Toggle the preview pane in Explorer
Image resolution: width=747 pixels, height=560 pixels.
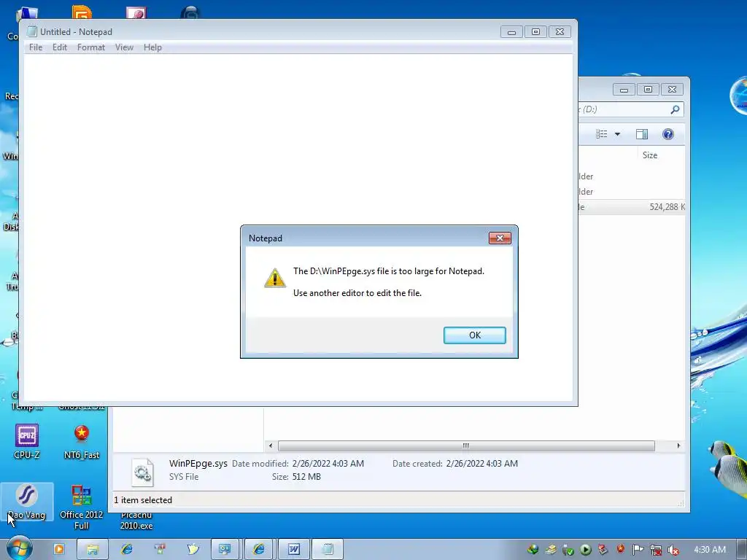click(x=642, y=134)
